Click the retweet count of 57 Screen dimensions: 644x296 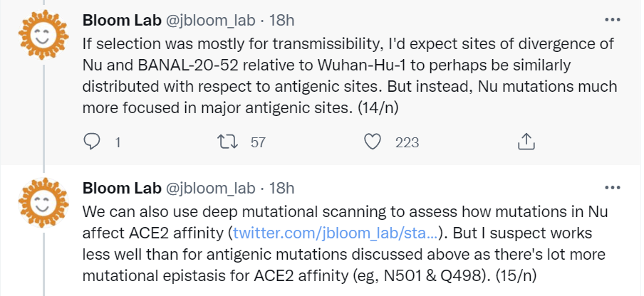[258, 142]
